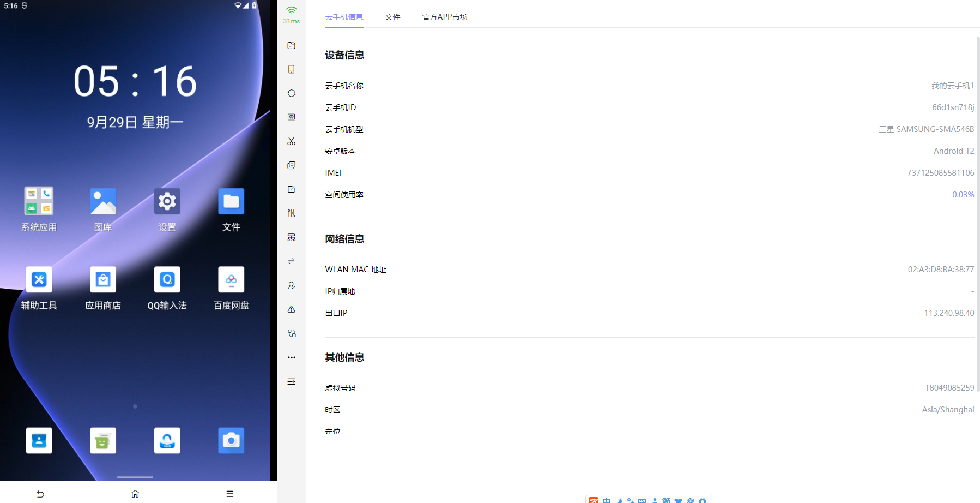The height and width of the screenshot is (503, 980).
Task: Click the scissors icon in the sidebar
Action: point(292,141)
